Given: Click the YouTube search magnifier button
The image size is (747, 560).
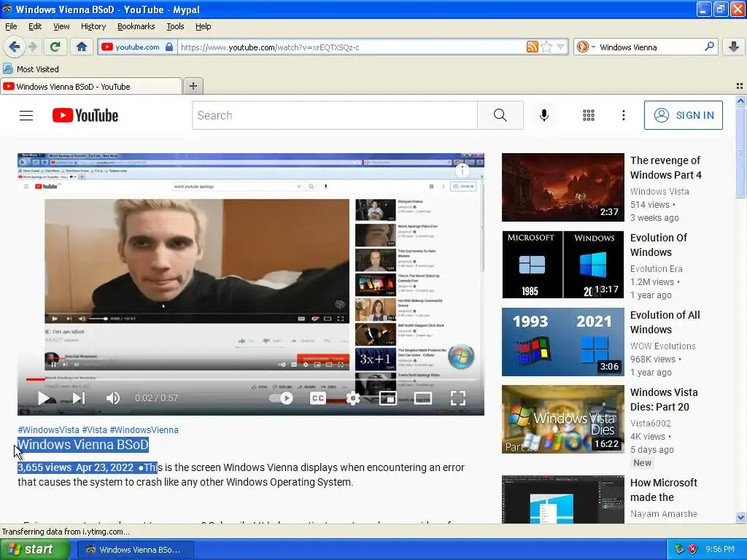Looking at the screenshot, I should (500, 115).
